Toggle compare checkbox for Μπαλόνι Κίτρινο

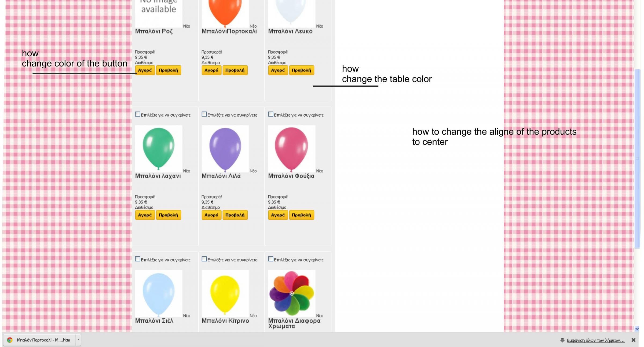tap(204, 259)
